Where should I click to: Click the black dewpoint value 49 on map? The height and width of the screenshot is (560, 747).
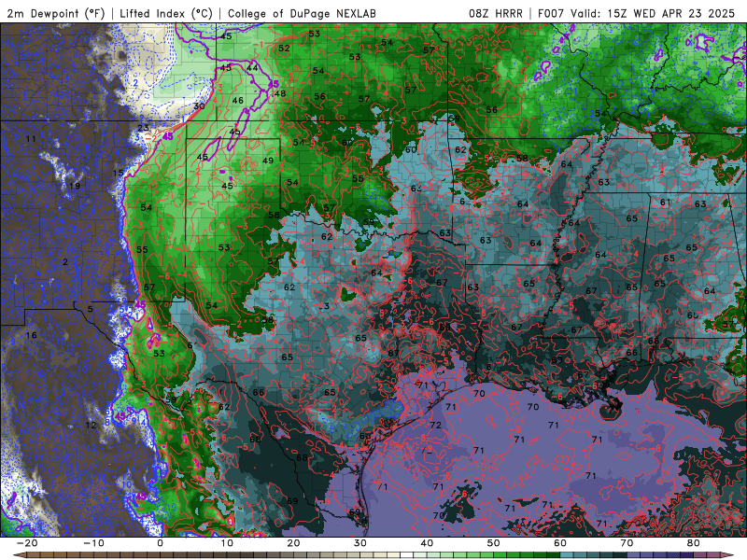pos(268,161)
